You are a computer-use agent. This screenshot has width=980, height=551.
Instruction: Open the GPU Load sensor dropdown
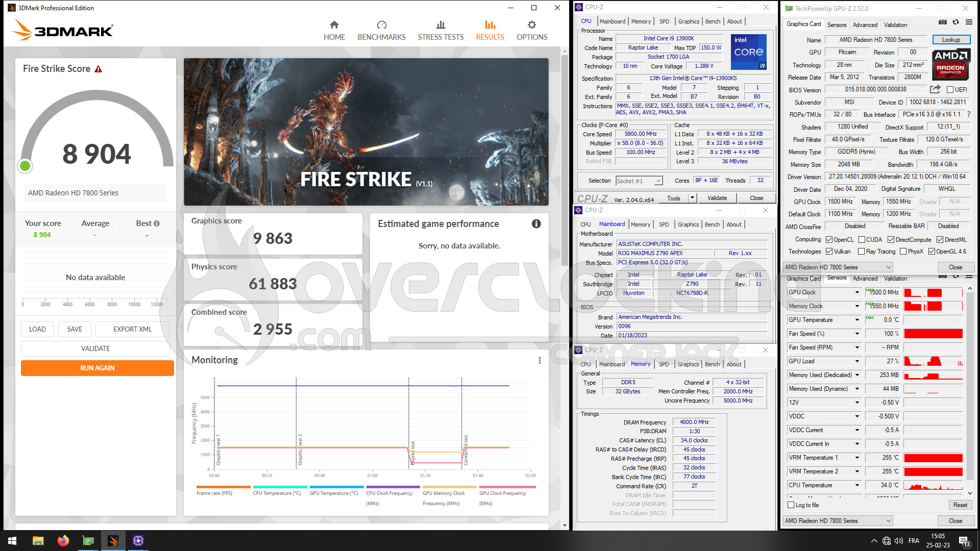click(x=857, y=361)
